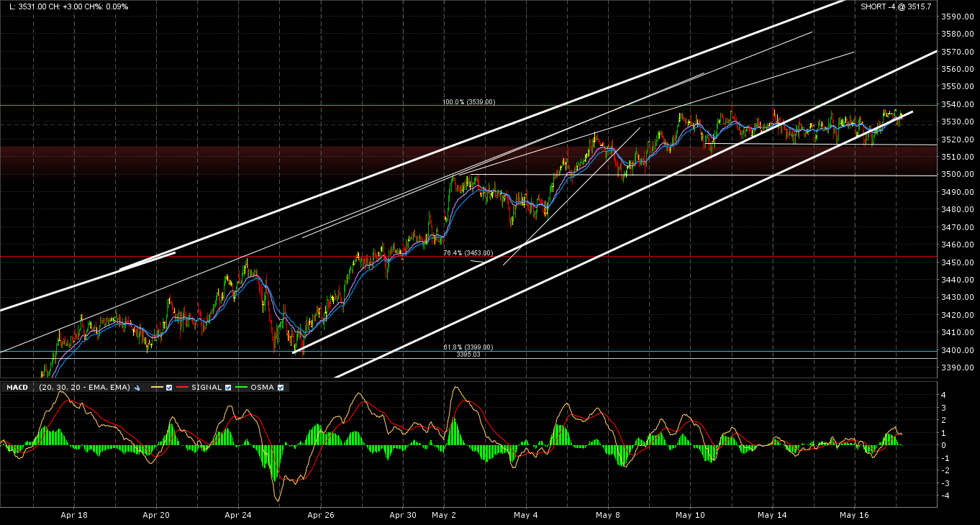Click the 3500.00 price axis label

click(x=958, y=175)
